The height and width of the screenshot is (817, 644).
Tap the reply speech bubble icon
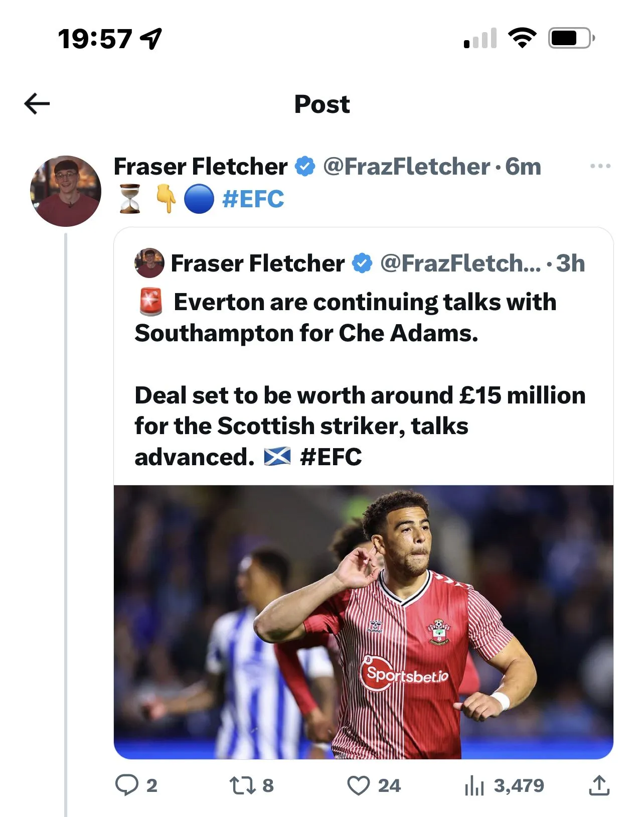[126, 785]
